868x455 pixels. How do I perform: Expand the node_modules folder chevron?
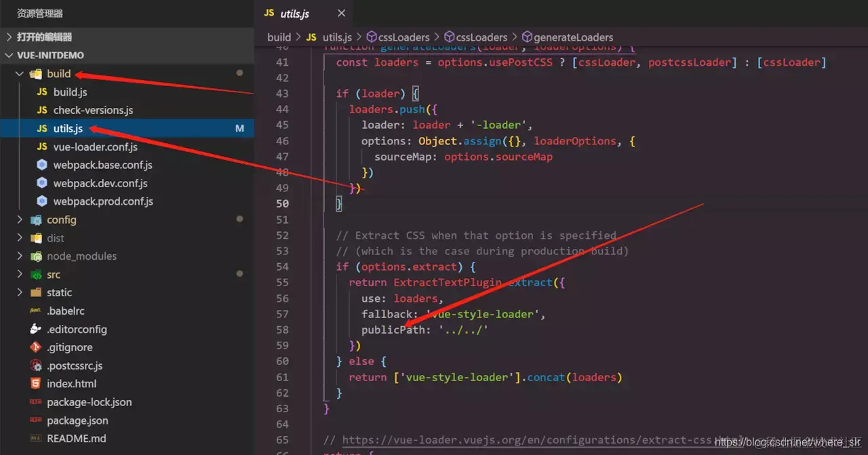19,256
